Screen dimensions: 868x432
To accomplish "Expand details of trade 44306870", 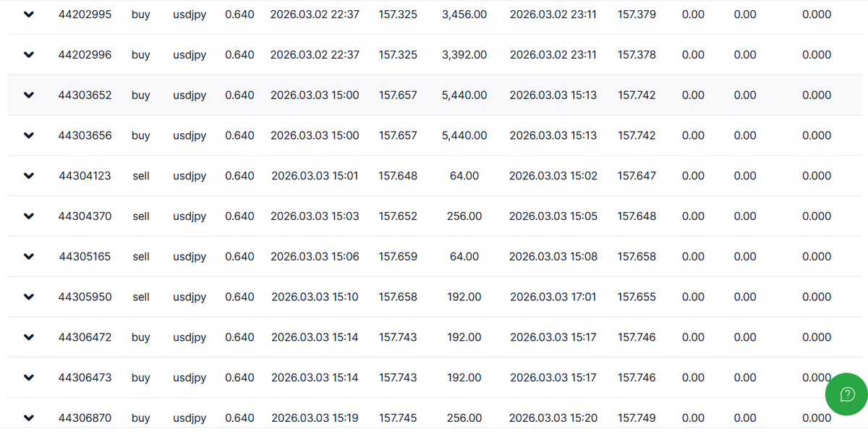I will click(x=29, y=418).
